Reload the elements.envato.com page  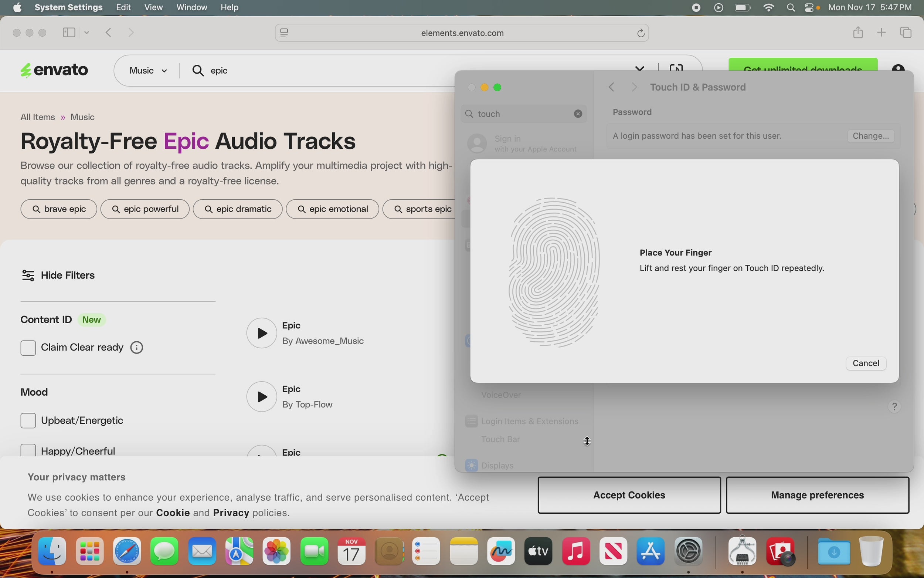[x=641, y=34]
